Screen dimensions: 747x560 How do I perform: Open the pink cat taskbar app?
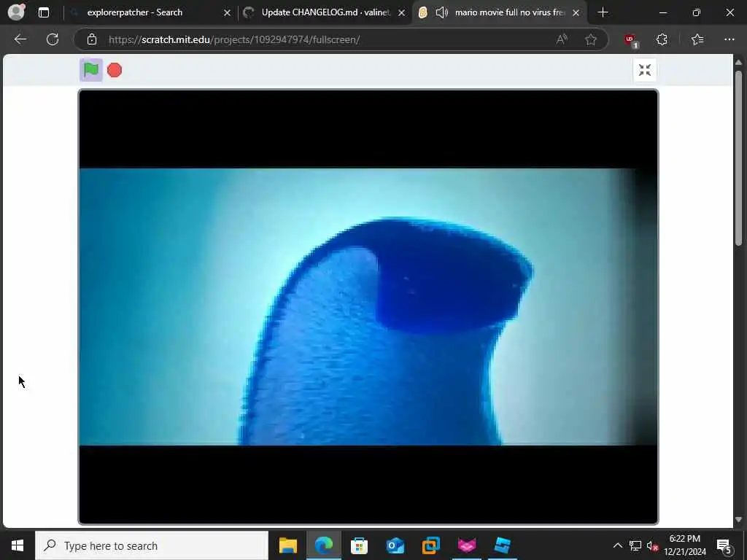(x=466, y=545)
